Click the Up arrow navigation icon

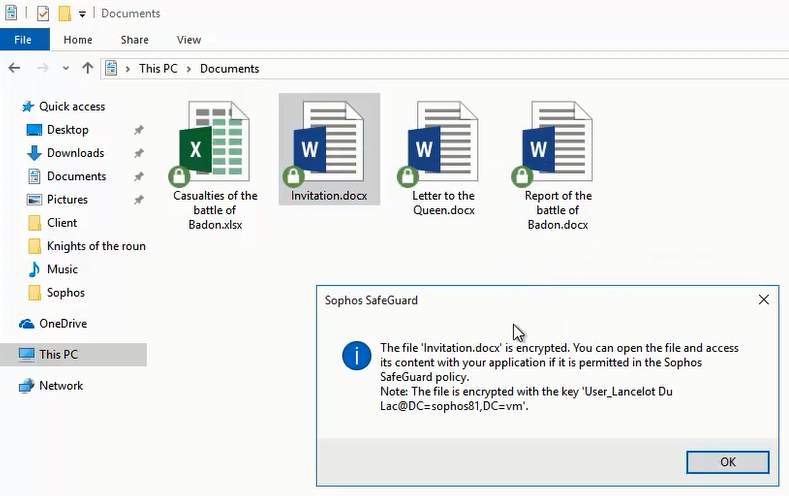pos(88,68)
